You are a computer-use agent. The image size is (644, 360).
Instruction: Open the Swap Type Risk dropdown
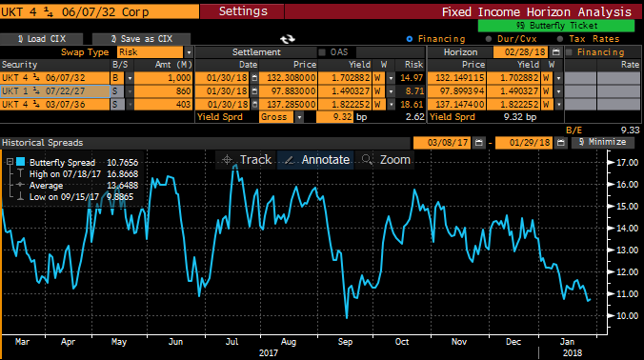pyautogui.click(x=189, y=52)
